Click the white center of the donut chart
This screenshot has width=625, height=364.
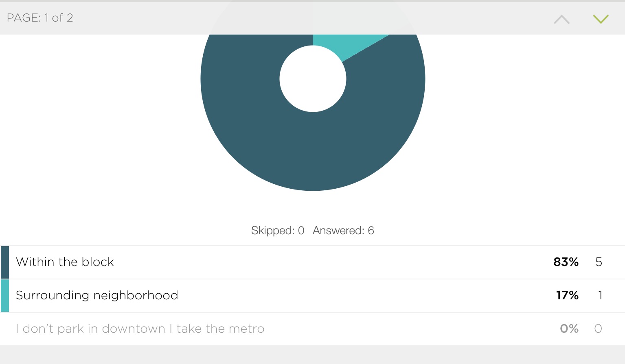pos(313,78)
